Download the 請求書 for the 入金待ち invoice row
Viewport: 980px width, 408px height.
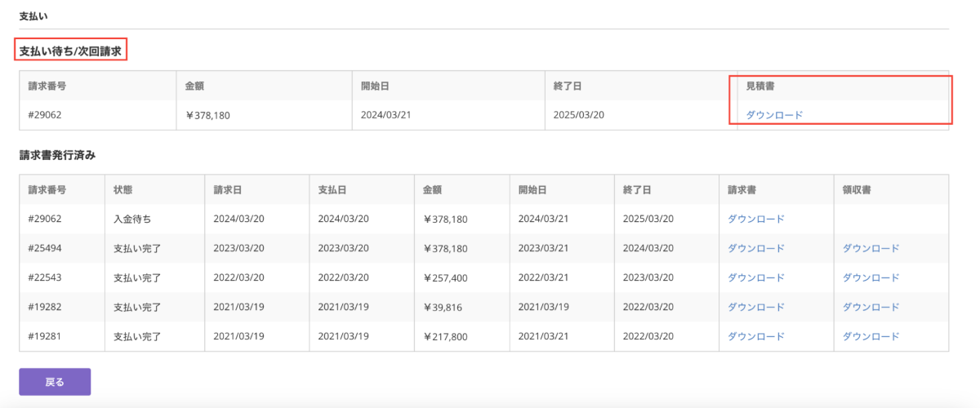[755, 219]
